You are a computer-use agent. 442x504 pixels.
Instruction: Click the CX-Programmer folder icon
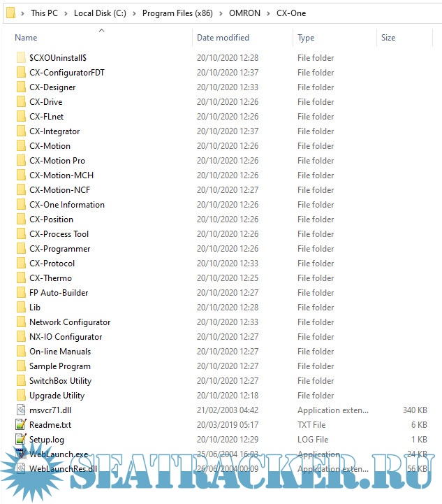point(20,249)
